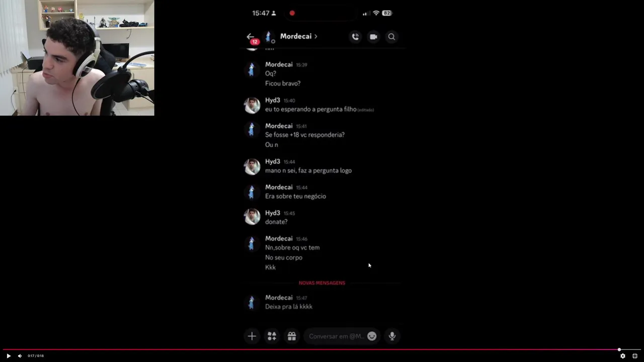Image resolution: width=644 pixels, height=362 pixels.
Task: Mute the video player volume
Action: pyautogui.click(x=20, y=356)
